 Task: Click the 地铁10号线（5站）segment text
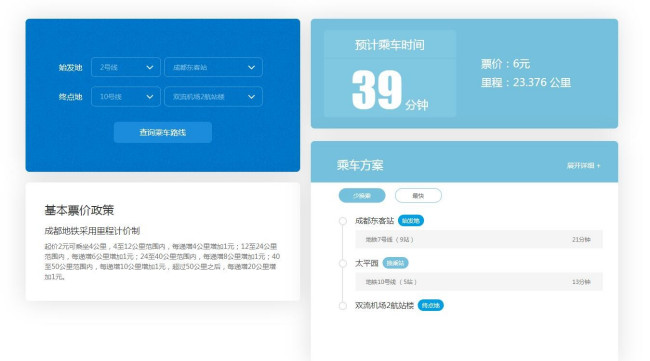[x=391, y=282]
